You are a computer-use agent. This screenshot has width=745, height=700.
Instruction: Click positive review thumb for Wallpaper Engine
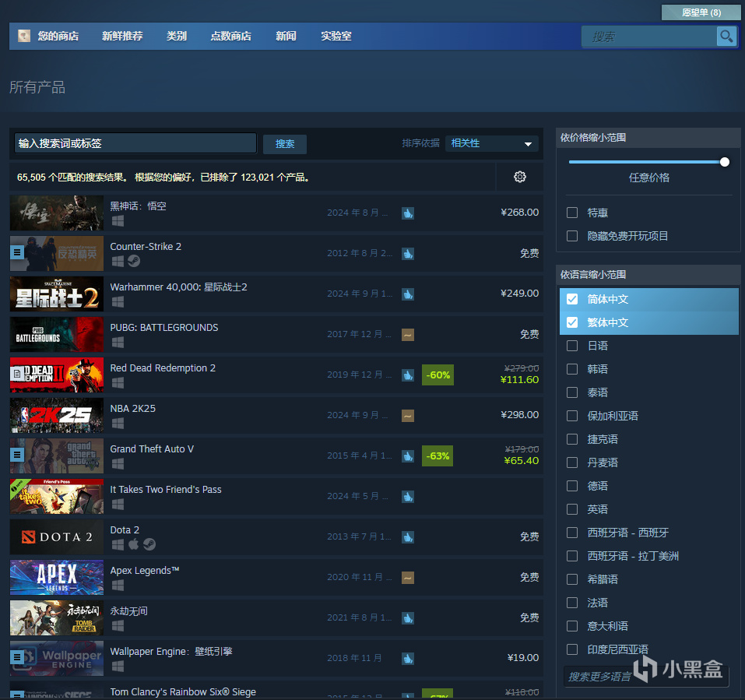click(408, 658)
